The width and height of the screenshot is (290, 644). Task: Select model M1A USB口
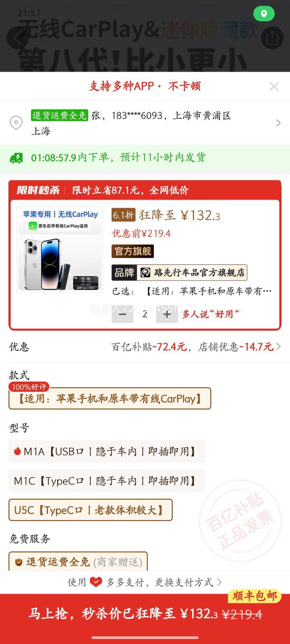pos(107,451)
